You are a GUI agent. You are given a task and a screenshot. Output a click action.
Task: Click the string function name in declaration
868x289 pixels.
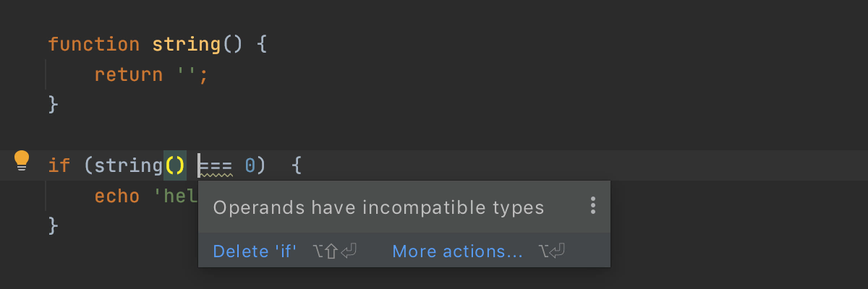tap(186, 44)
